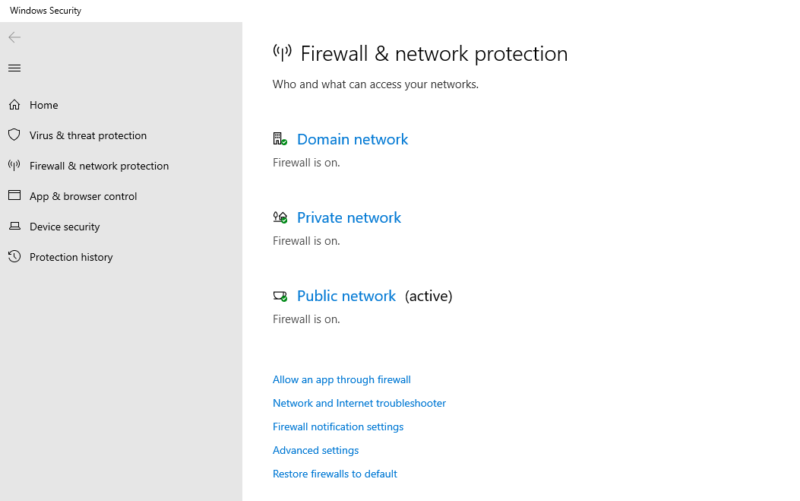
Task: Click the Home icon in sidebar
Action: pos(14,105)
